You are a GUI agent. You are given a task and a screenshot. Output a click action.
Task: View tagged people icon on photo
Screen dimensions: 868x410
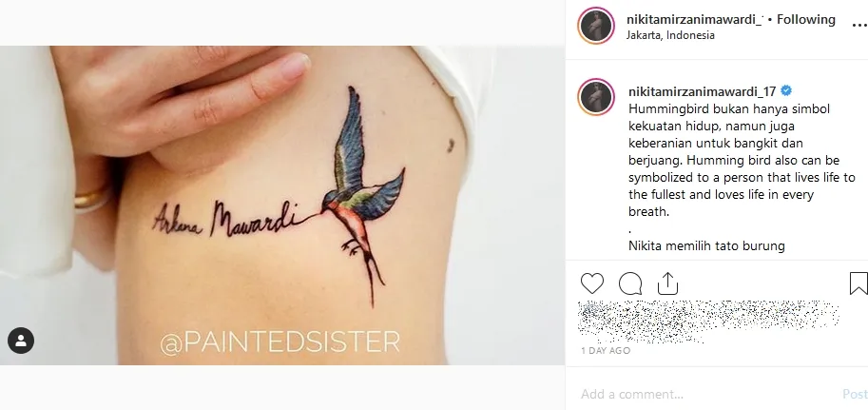tap(21, 341)
